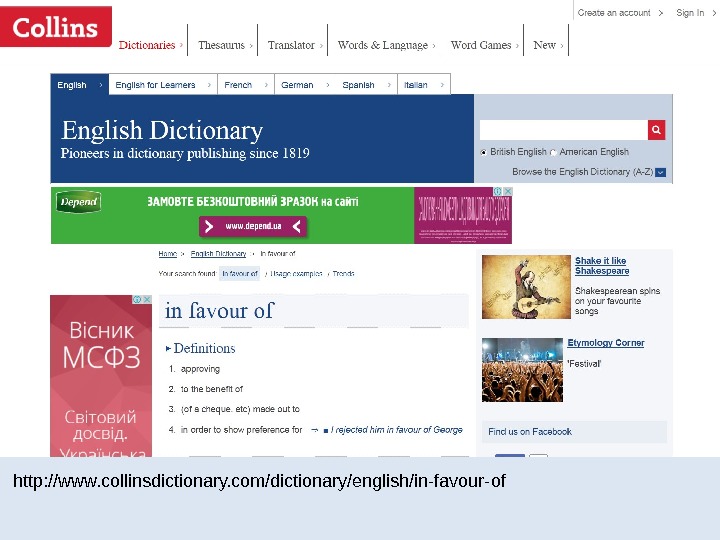Click definition text 'approving'
The height and width of the screenshot is (540, 720).
click(x=200, y=369)
